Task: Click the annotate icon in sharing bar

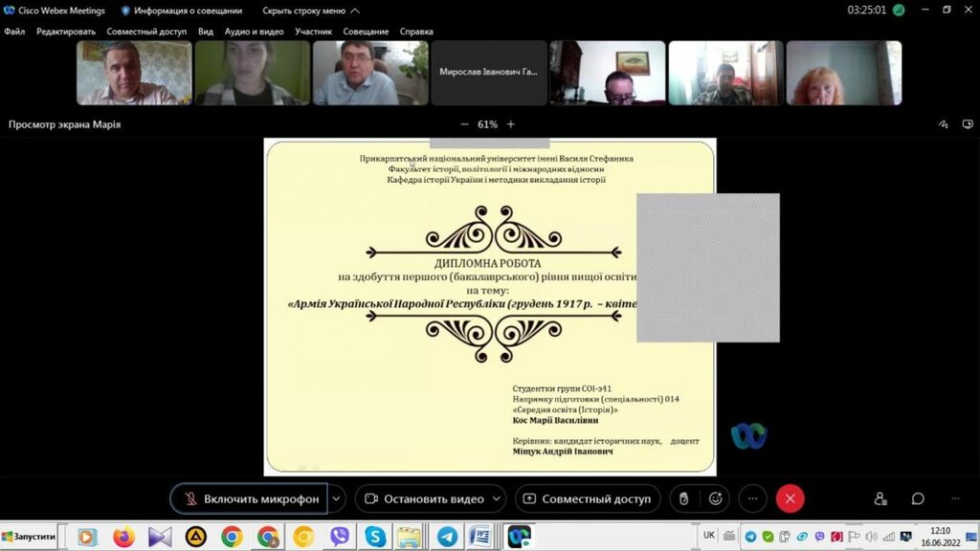Action: coord(943,124)
